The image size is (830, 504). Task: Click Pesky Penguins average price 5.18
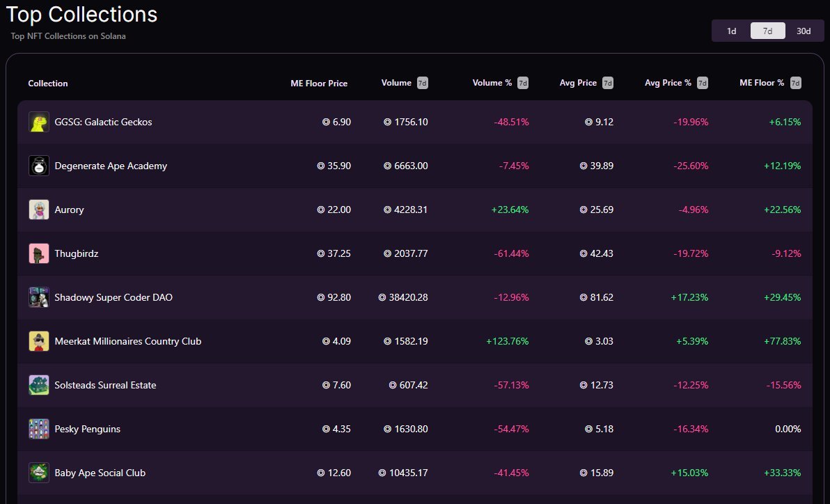600,430
